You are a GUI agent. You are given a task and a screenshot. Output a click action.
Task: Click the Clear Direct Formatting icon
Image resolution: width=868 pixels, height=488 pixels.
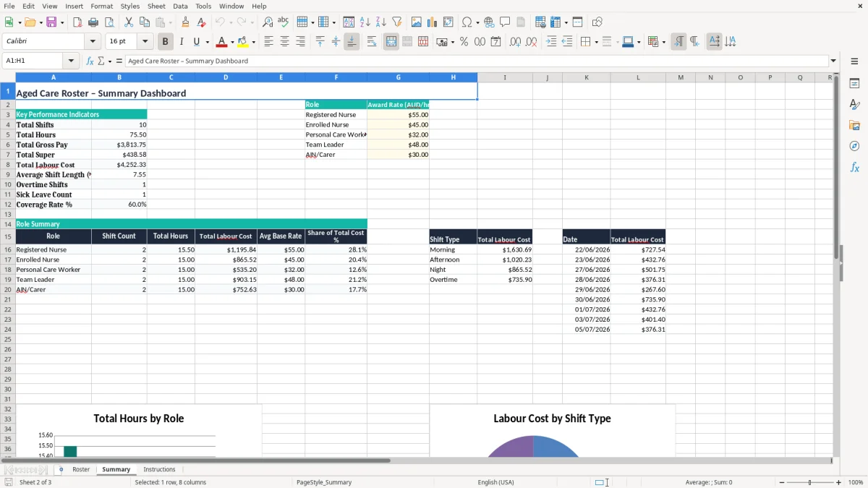point(201,22)
